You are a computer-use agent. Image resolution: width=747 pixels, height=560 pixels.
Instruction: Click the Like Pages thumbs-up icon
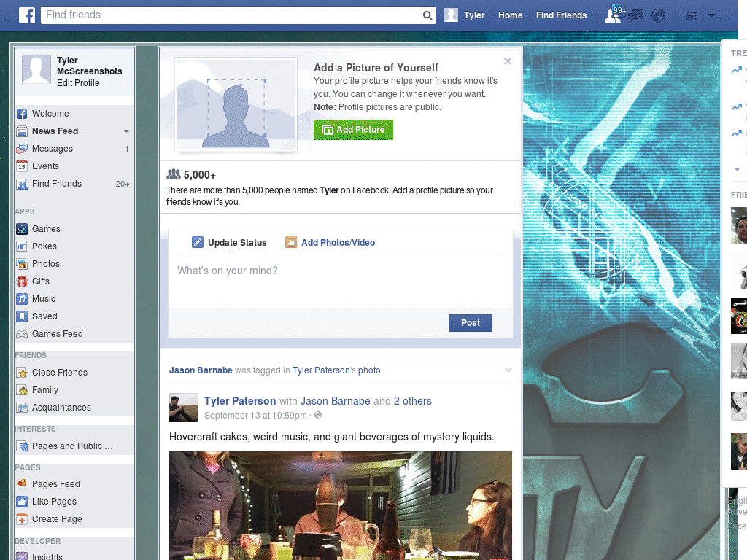tap(22, 502)
